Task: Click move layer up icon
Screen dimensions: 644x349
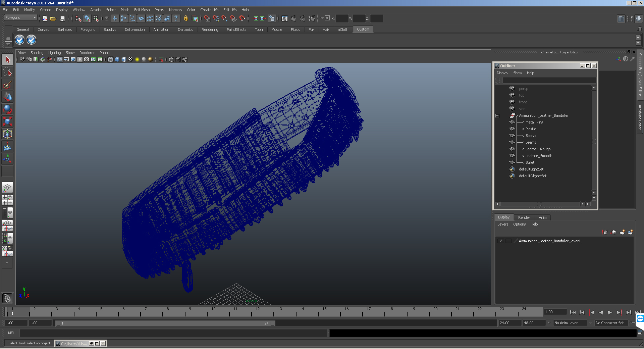Action: (605, 232)
